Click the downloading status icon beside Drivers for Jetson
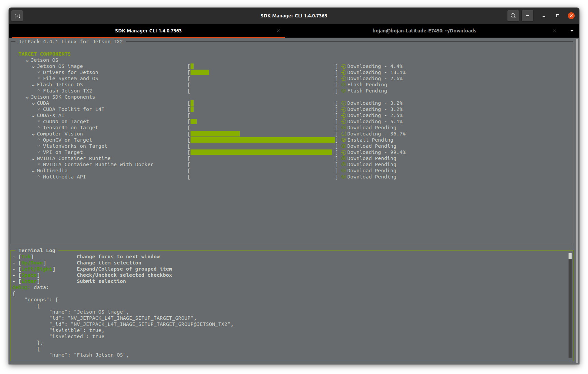This screenshot has height=374, width=588. (x=344, y=72)
